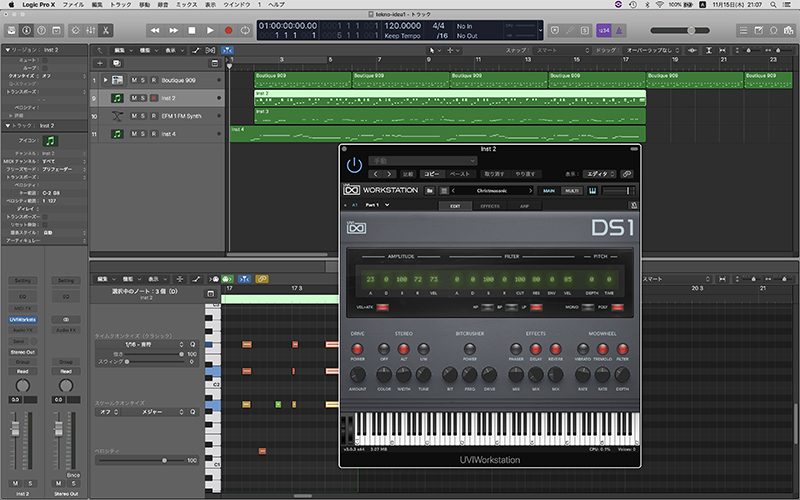
Task: Adjust the master volume slider in control bar
Action: click(680, 31)
